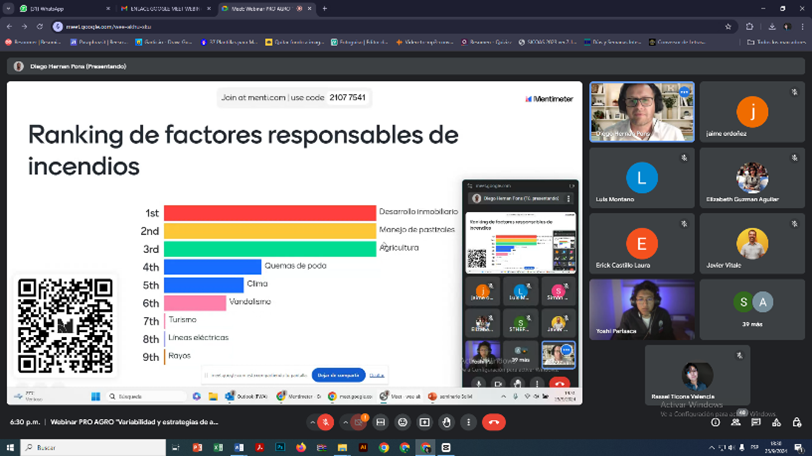Select Javier Vitale participant tile

point(752,244)
